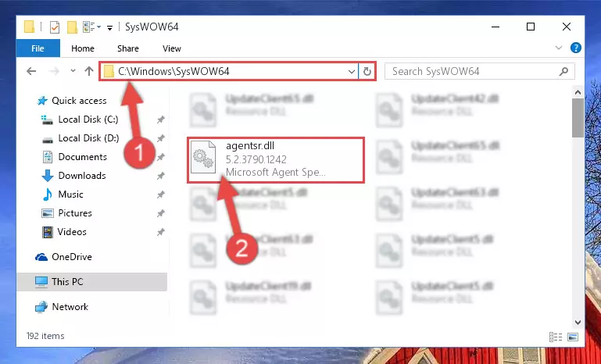
Task: Click the scroll up arrow of file list
Action: coord(578,92)
